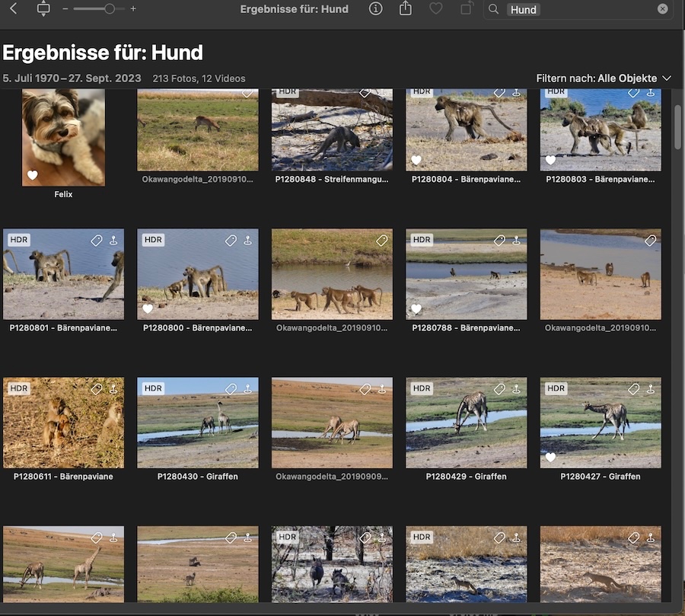Click the share icon in the toolbar
685x616 pixels.
pos(406,8)
